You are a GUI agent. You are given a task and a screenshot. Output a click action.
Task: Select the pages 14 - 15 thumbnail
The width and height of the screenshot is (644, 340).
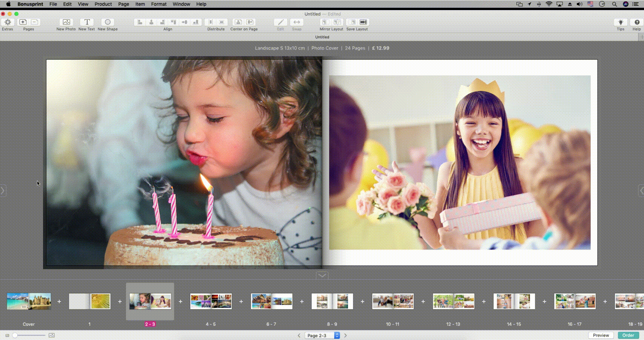[514, 301]
